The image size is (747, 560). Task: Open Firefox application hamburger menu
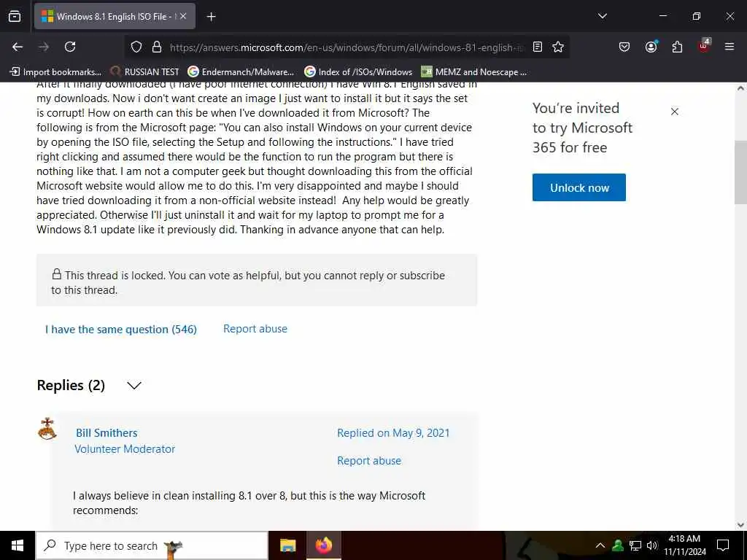pos(729,47)
